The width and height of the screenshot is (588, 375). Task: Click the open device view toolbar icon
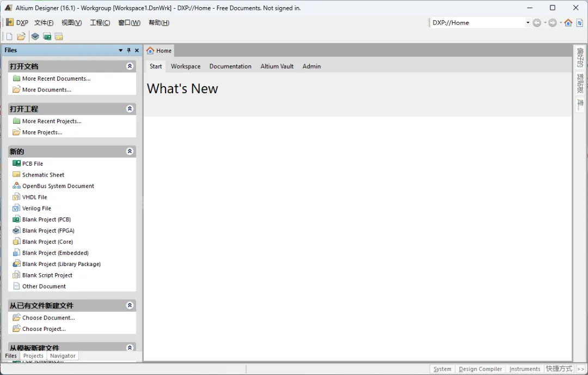coord(35,37)
